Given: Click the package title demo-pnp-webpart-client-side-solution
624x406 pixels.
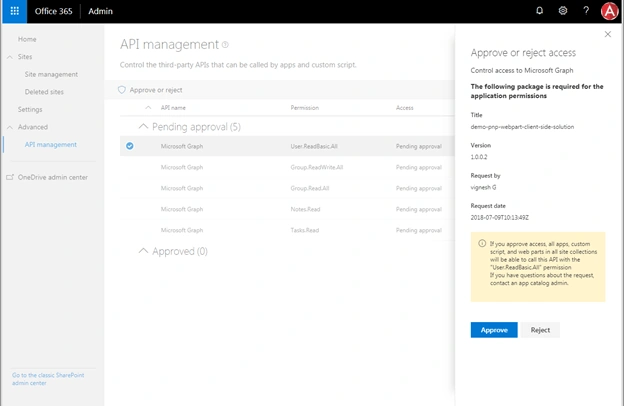Looking at the screenshot, I should point(522,127).
